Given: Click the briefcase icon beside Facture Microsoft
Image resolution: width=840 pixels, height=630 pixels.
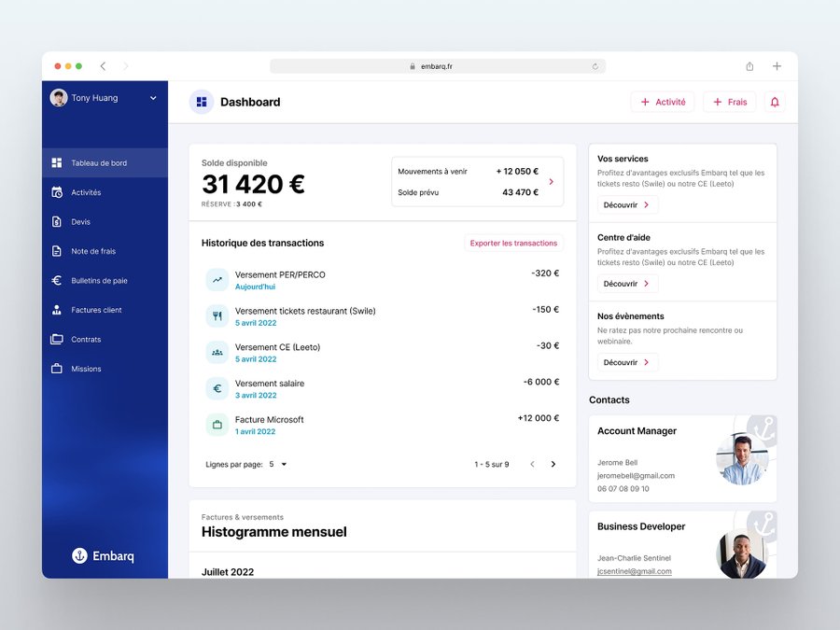Looking at the screenshot, I should [217, 425].
